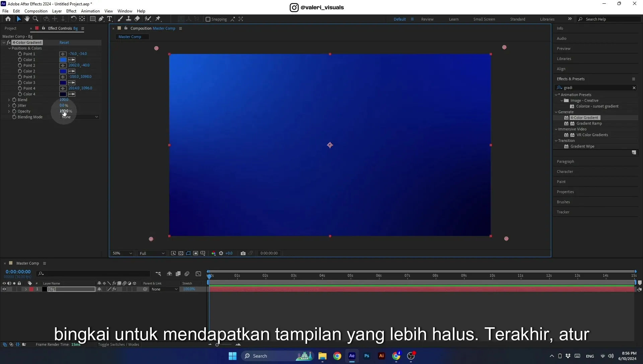Collapse Positions & Colors group
The width and height of the screenshot is (643, 364).
coord(10,48)
